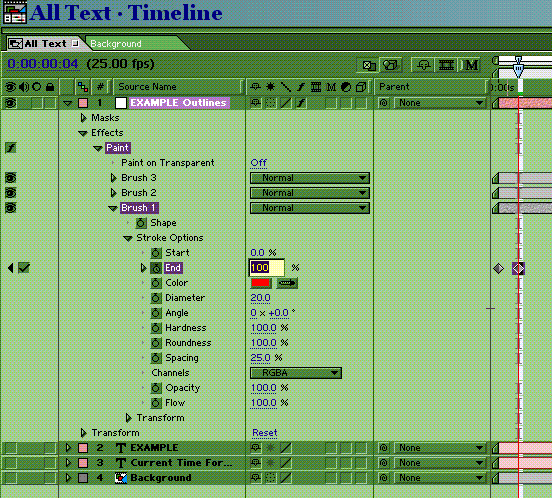Collapse Stroke Options group
552x498 pixels.
(128, 238)
